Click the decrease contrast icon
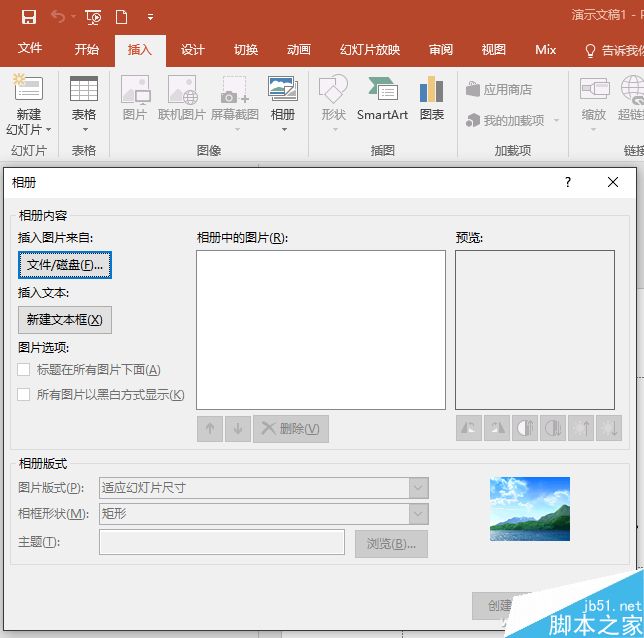Viewport: 644px width, 638px height. [x=553, y=428]
